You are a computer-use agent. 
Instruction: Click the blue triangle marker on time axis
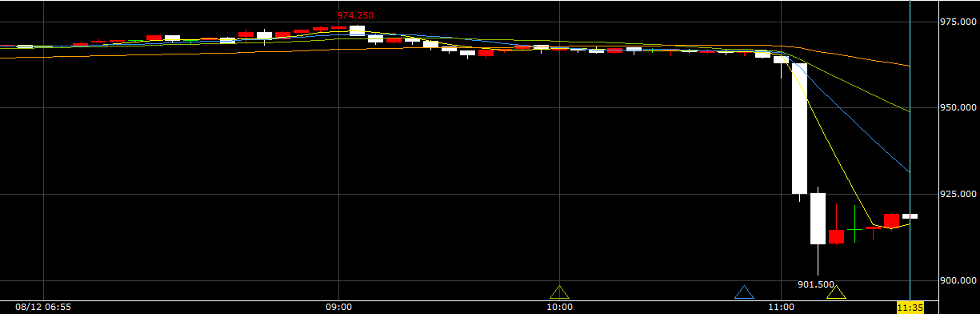pos(744,292)
